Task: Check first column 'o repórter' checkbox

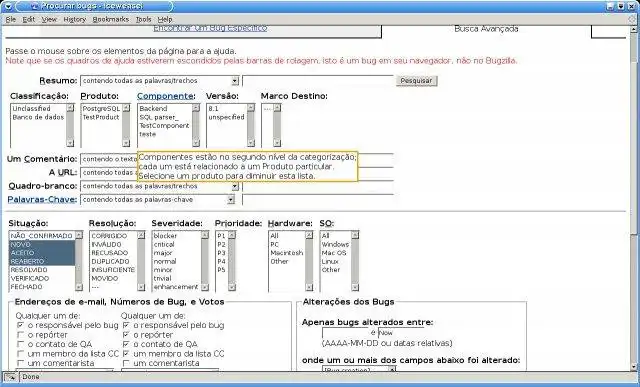Action: click(x=20, y=335)
